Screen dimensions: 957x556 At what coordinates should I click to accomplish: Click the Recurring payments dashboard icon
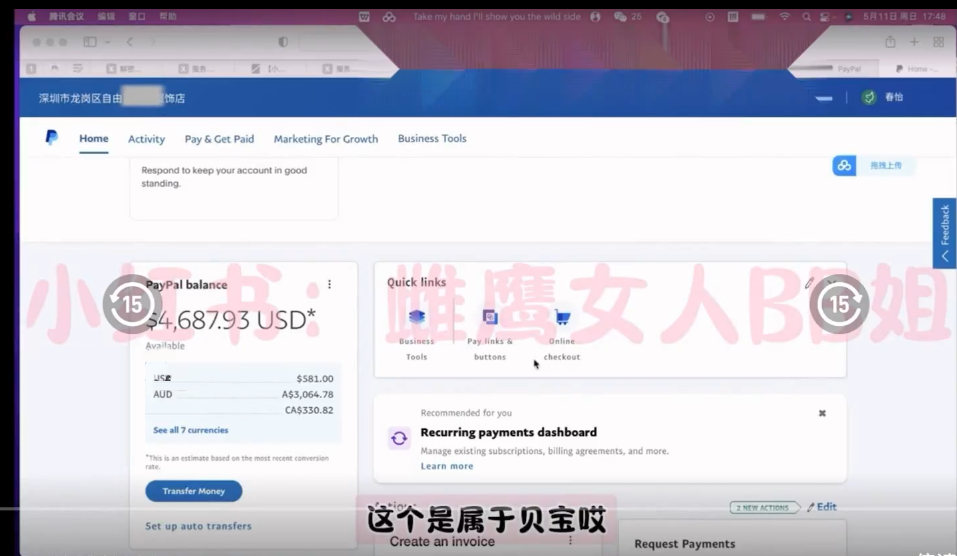[399, 438]
